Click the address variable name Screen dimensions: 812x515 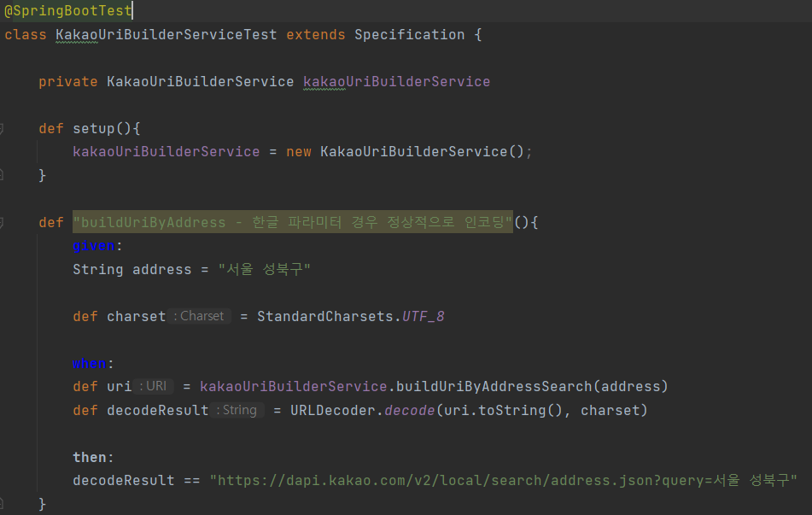(x=161, y=269)
